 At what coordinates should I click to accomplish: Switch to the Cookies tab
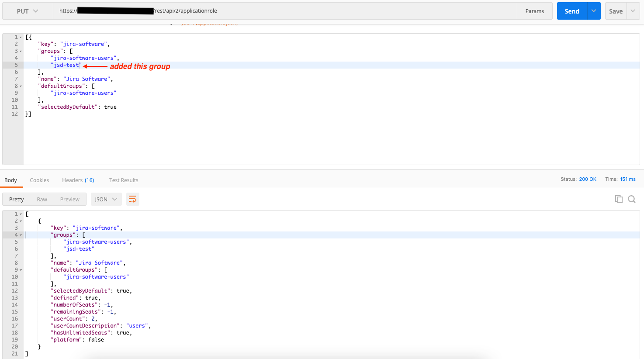pyautogui.click(x=39, y=180)
